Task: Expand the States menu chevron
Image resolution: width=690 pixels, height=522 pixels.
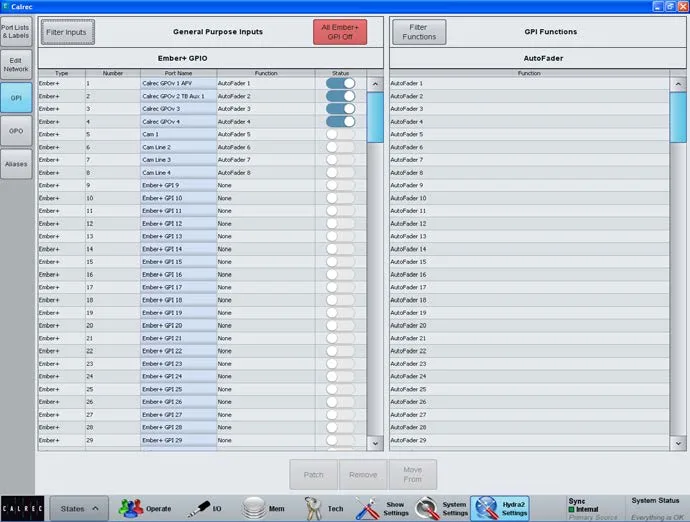Action: point(95,508)
